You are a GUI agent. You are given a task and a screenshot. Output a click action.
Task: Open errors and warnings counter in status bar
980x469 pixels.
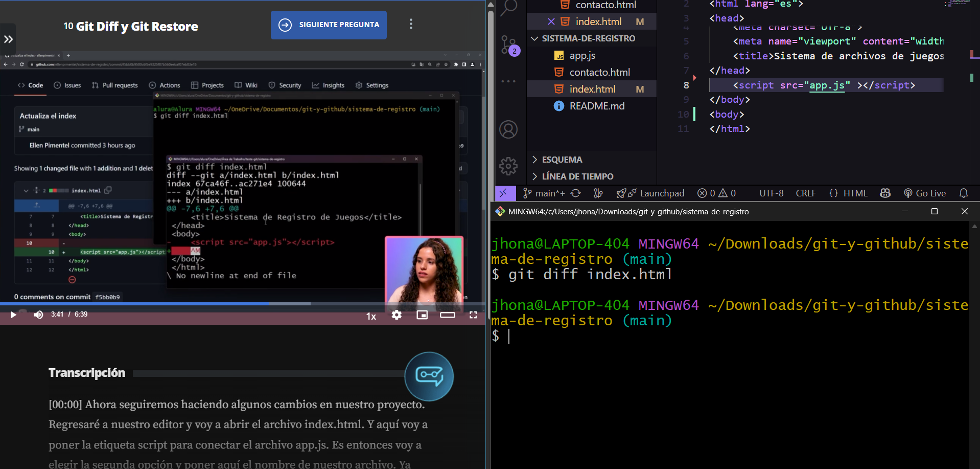[717, 193]
